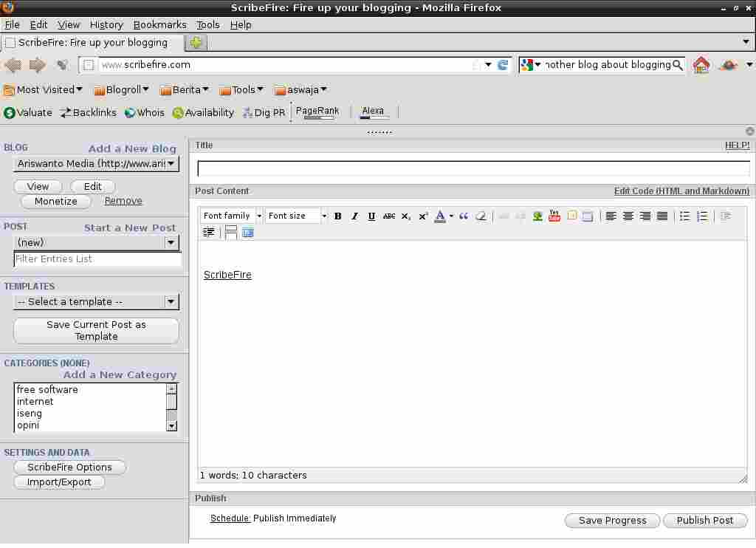The width and height of the screenshot is (756, 548).
Task: Click the Publish Post button
Action: point(705,520)
